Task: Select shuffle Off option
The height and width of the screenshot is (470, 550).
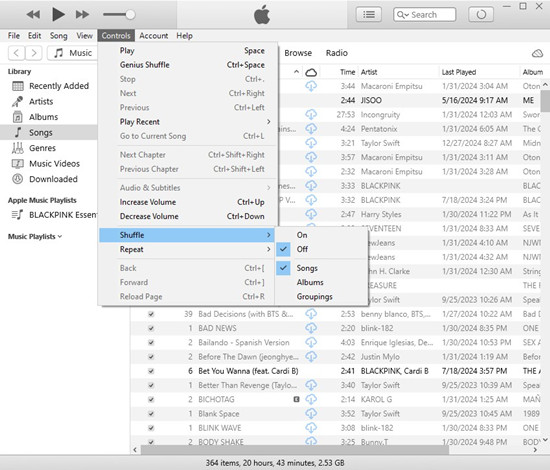Action: 321,249
